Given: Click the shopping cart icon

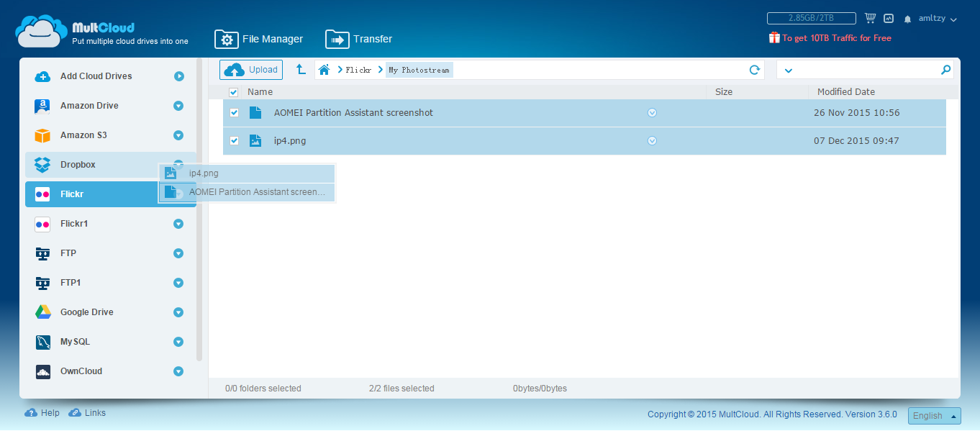Looking at the screenshot, I should pos(870,19).
